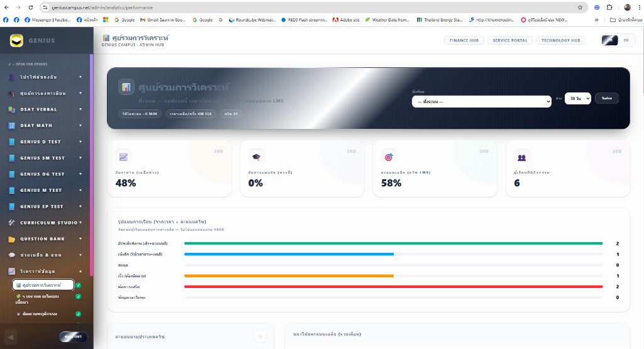Click the Genius SM Test book icon
The image size is (644, 349).
click(x=11, y=158)
